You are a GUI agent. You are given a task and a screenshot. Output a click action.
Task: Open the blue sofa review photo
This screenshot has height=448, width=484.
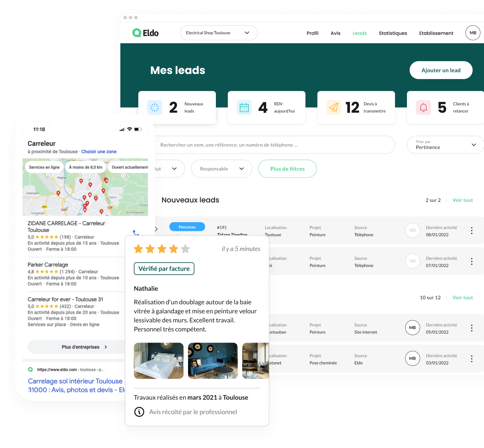(213, 361)
